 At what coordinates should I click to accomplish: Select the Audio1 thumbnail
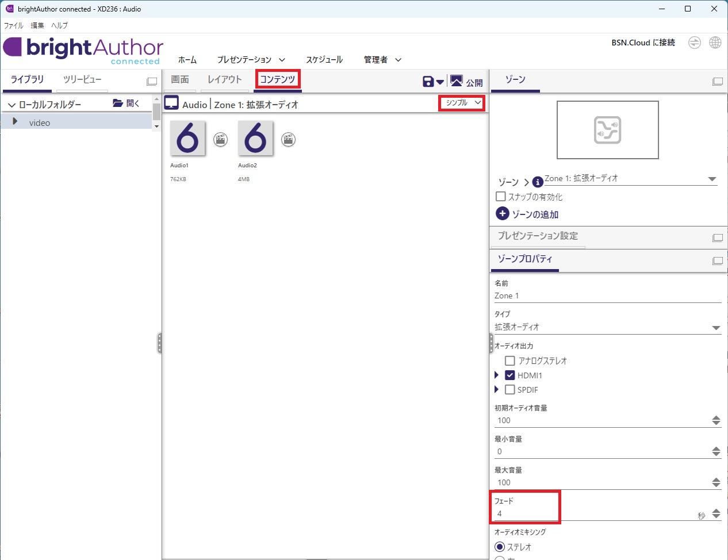187,139
